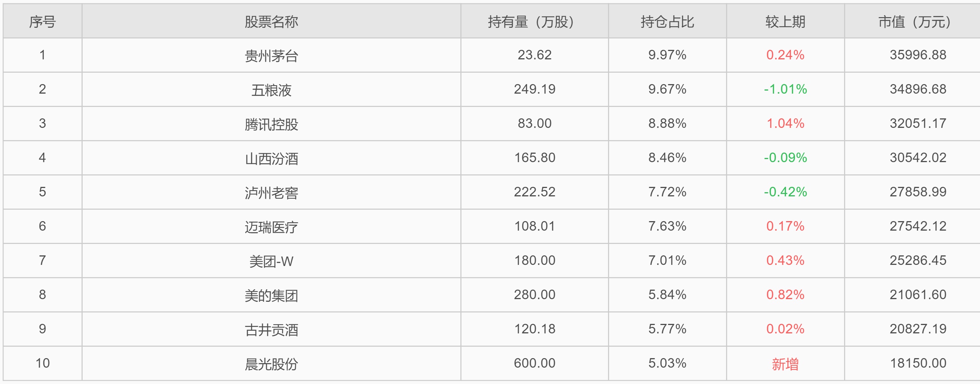Click the 股票名称 column header
The height and width of the screenshot is (384, 980).
pyautogui.click(x=271, y=22)
